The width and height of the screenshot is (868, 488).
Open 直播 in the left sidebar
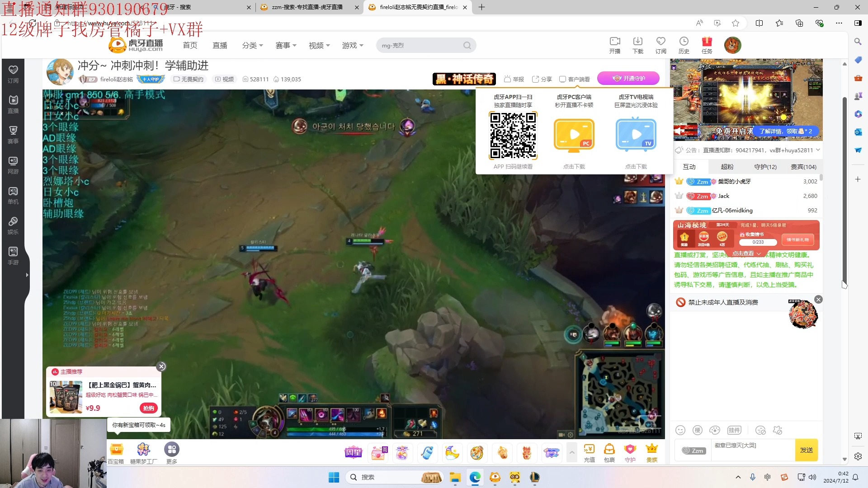(13, 105)
